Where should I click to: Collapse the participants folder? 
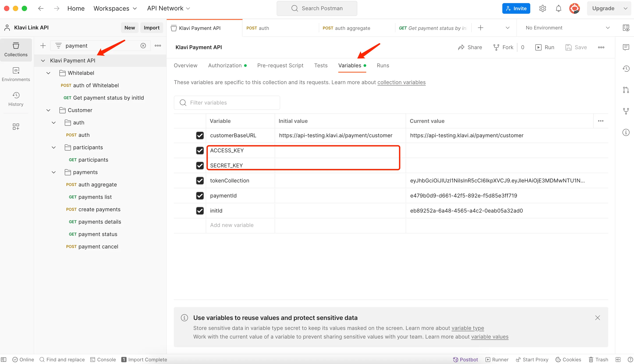point(54,147)
